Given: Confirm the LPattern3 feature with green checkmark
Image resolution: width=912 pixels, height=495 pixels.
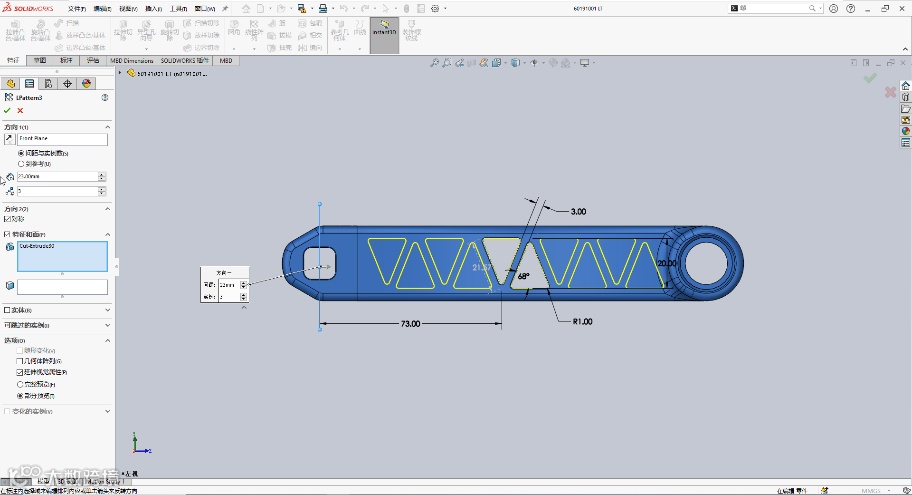Looking at the screenshot, I should click(8, 110).
